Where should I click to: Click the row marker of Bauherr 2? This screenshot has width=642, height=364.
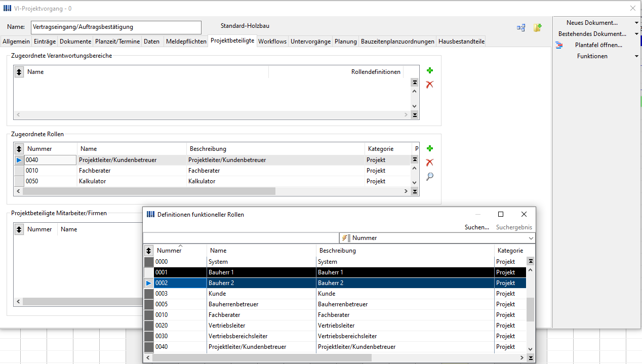148,283
